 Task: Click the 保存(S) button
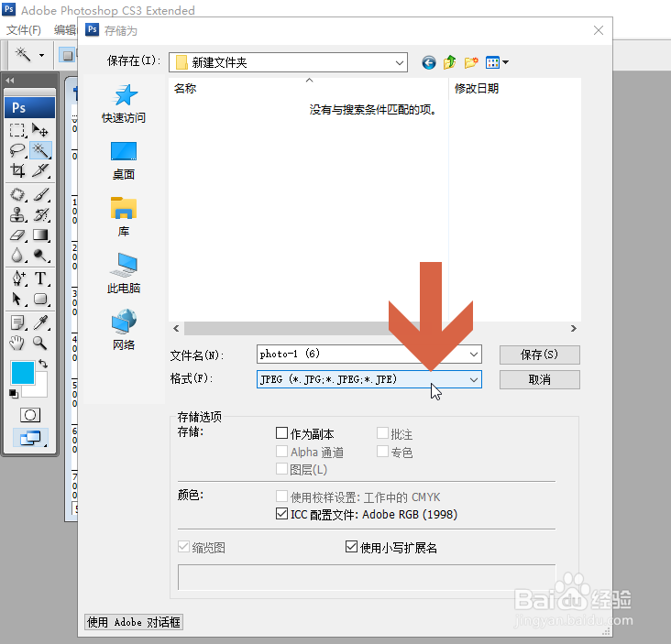pos(540,355)
